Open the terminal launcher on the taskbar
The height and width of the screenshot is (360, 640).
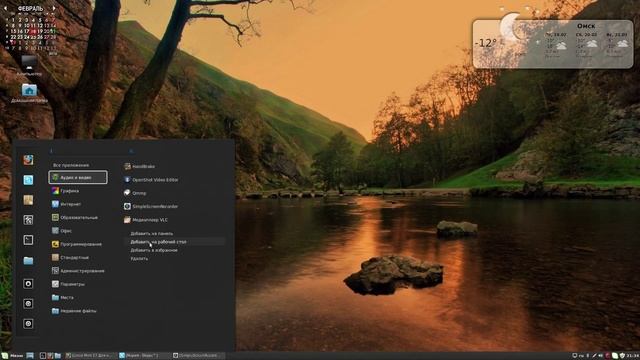42,356
